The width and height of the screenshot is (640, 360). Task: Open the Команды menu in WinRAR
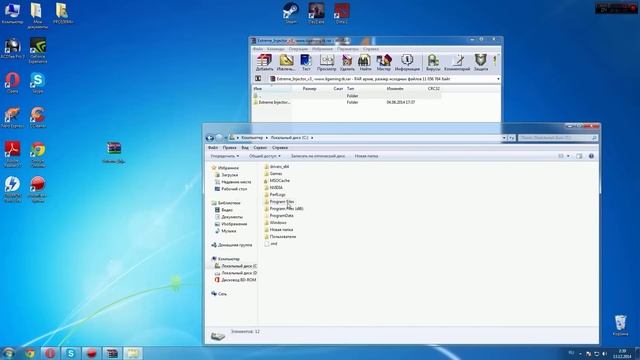coord(276,49)
